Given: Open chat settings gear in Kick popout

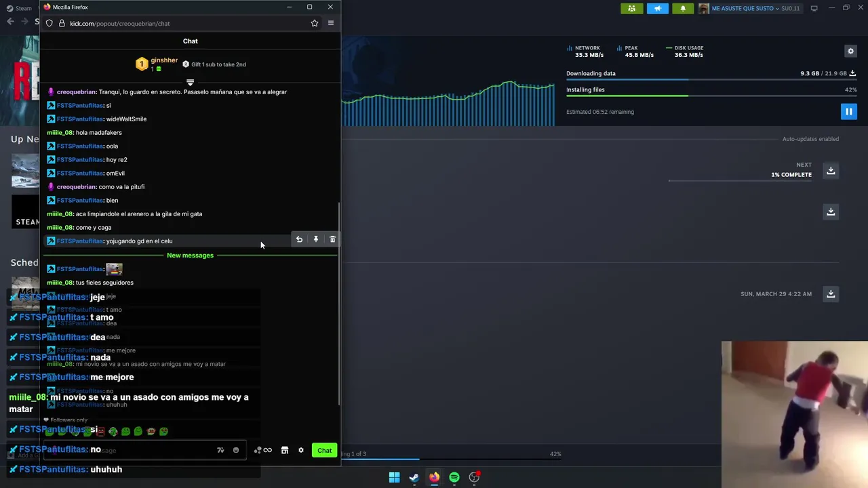Looking at the screenshot, I should (301, 450).
